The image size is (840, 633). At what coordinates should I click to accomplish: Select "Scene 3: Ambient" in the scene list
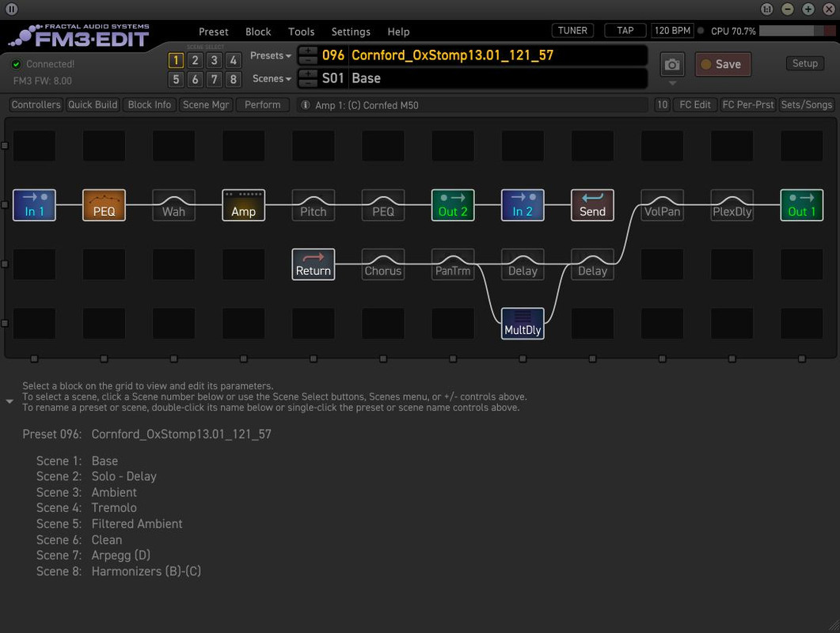tap(86, 492)
